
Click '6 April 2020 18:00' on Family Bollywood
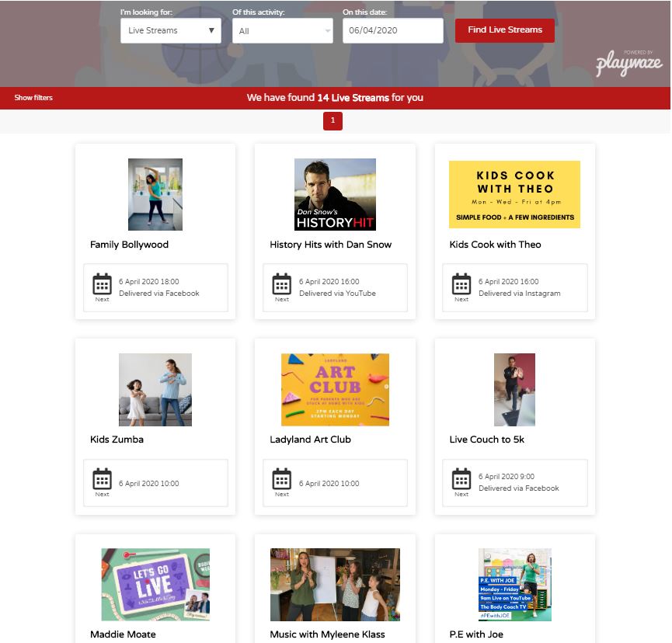click(x=148, y=281)
